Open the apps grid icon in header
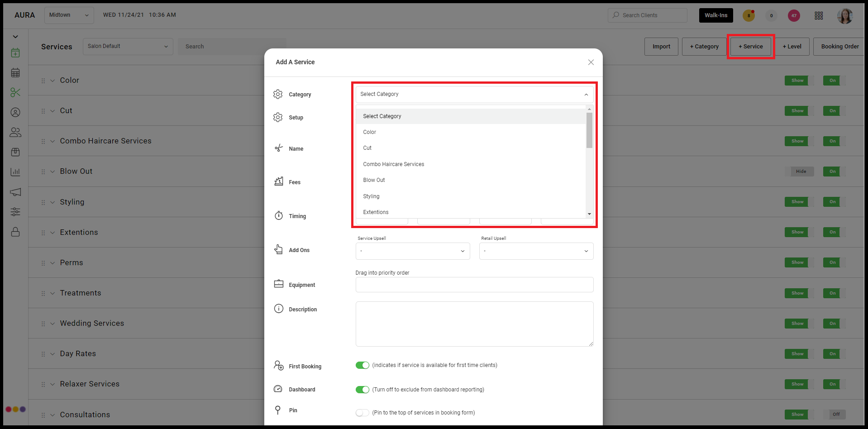Screen dimensions: 868x429 pos(819,15)
